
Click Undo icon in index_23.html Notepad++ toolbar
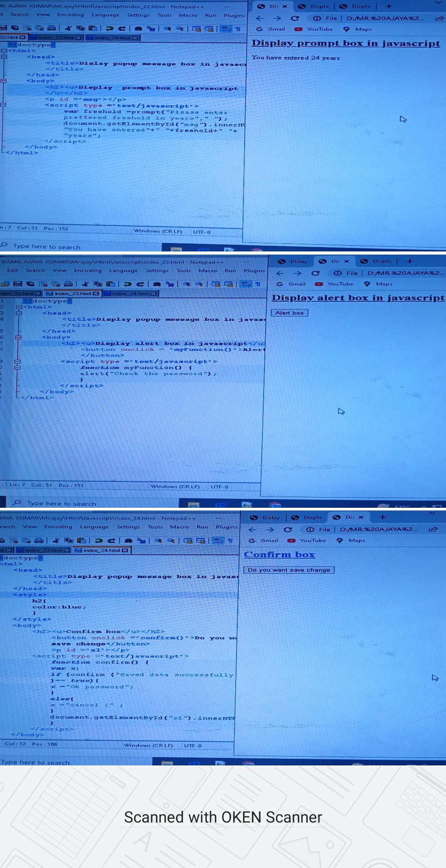pyautogui.click(x=128, y=284)
